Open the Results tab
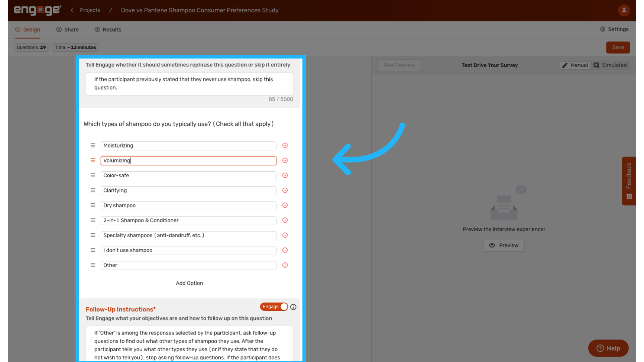 pos(108,29)
